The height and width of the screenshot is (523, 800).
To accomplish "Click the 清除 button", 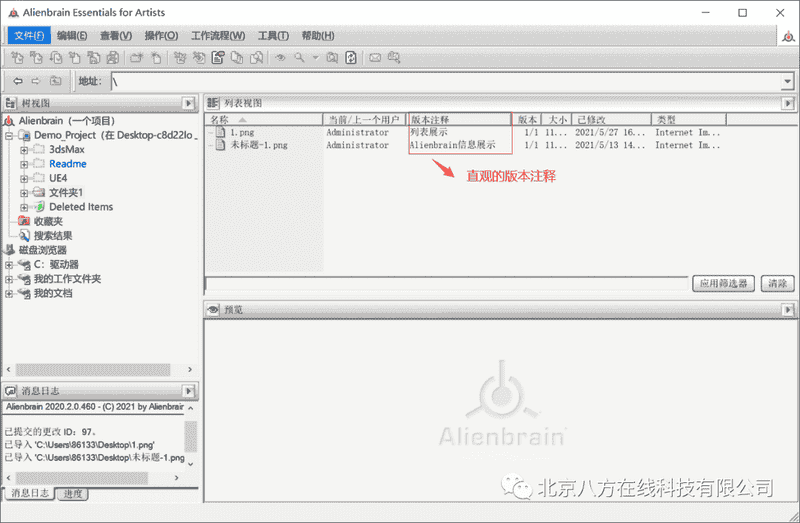I will (777, 283).
